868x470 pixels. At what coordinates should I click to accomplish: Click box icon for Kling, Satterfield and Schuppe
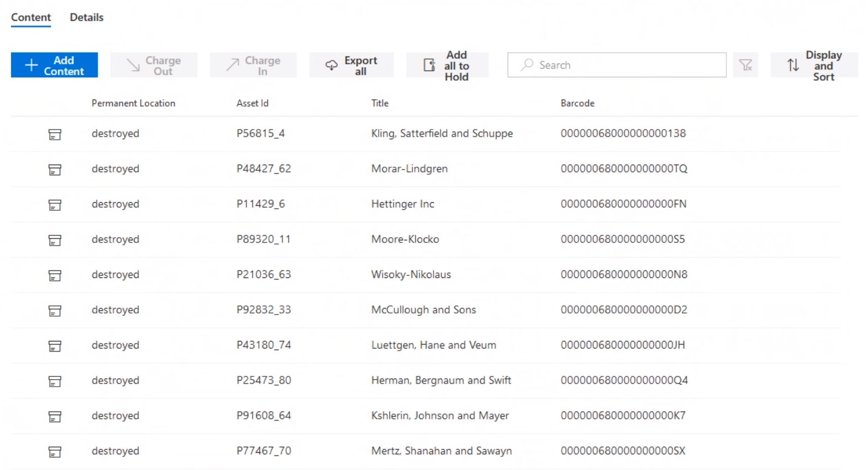[x=55, y=134]
